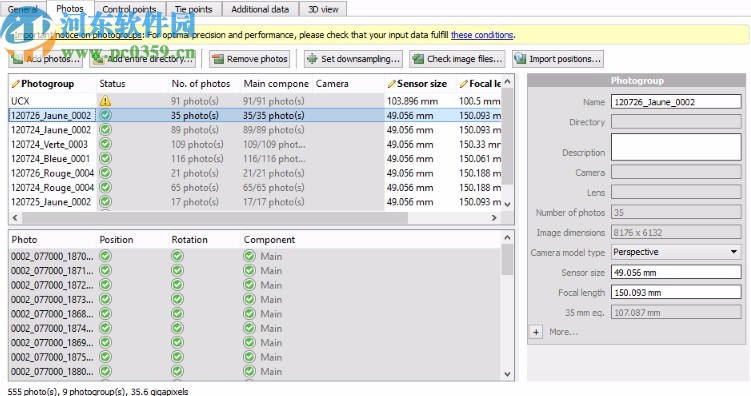Select photogroup 120724_Bleue_0001
The width and height of the screenshot is (751, 396).
click(x=255, y=158)
